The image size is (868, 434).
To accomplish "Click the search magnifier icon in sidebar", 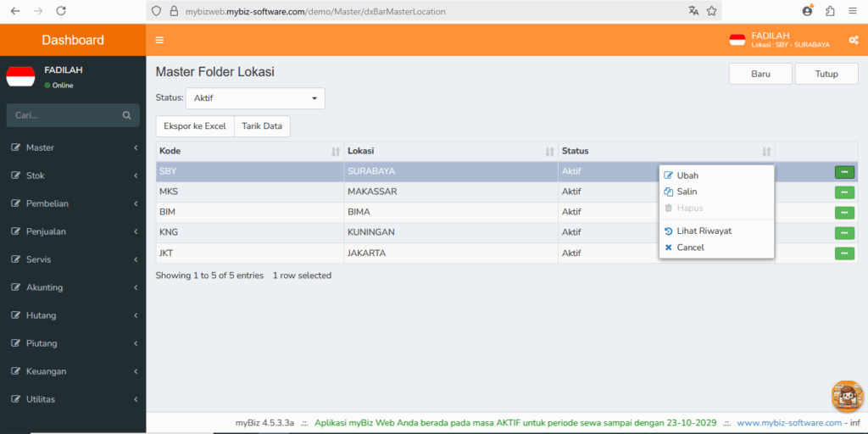I will pyautogui.click(x=127, y=115).
